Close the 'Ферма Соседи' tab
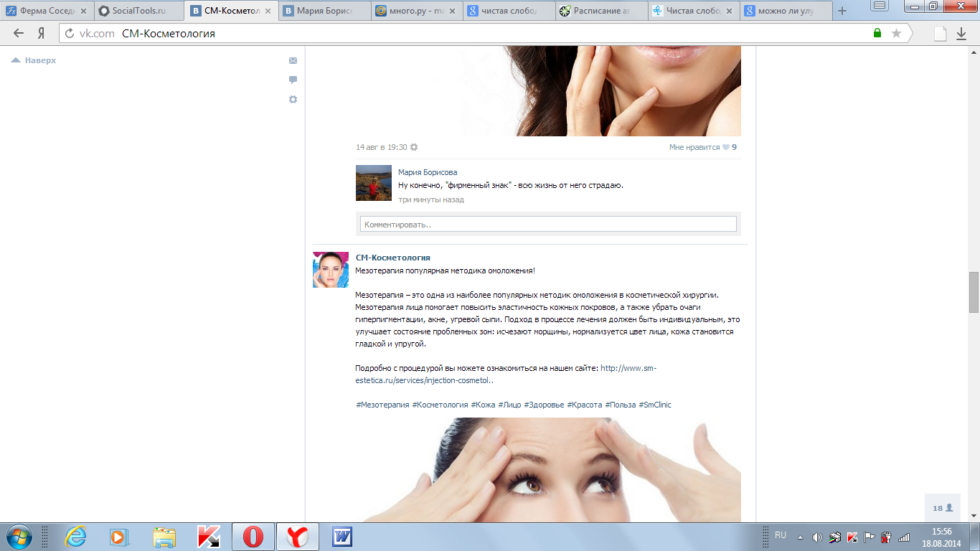Image resolution: width=980 pixels, height=551 pixels. pos(83,11)
